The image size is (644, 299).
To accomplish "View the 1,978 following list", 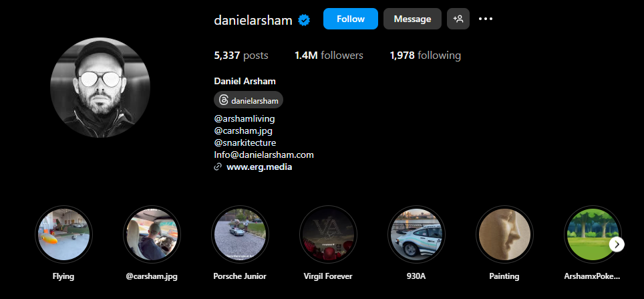I will [425, 55].
